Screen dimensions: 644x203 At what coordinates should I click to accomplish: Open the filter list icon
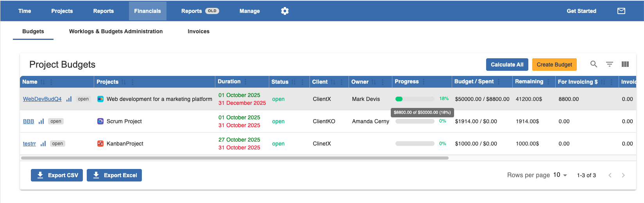[x=610, y=64]
